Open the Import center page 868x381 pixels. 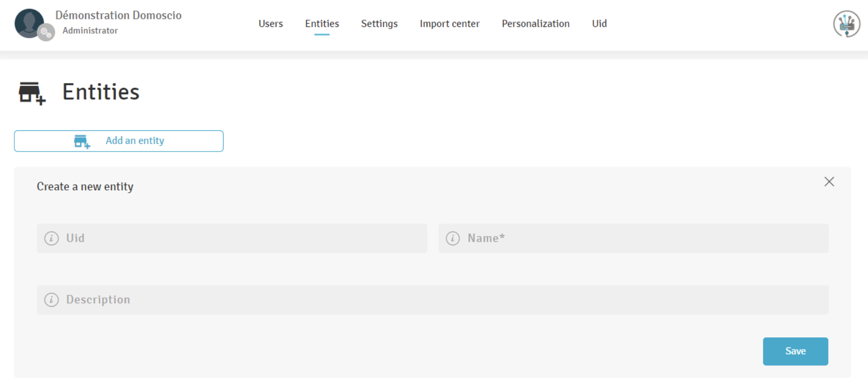click(x=450, y=24)
